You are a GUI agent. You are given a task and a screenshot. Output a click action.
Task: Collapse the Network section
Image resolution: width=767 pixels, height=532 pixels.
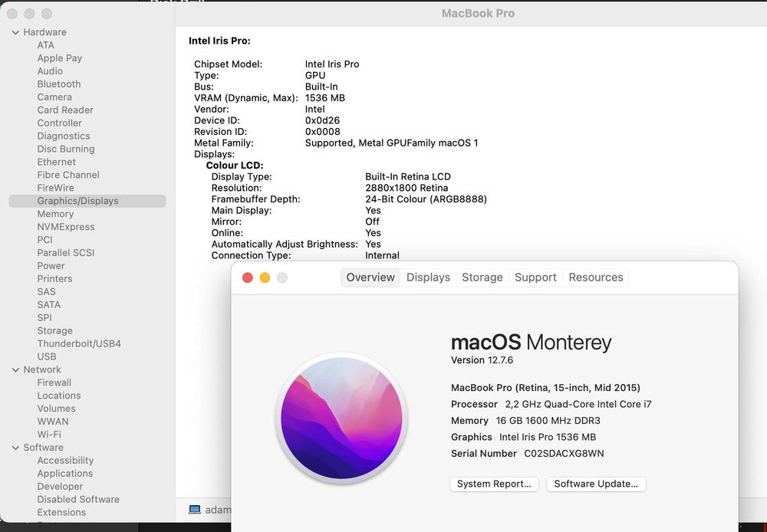click(x=15, y=370)
